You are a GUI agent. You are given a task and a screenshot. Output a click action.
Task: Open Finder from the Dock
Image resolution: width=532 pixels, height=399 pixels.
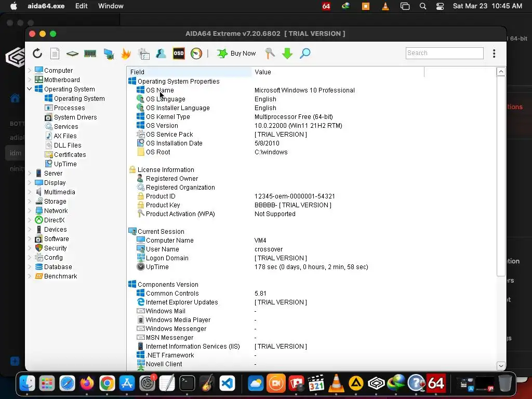pyautogui.click(x=27, y=384)
